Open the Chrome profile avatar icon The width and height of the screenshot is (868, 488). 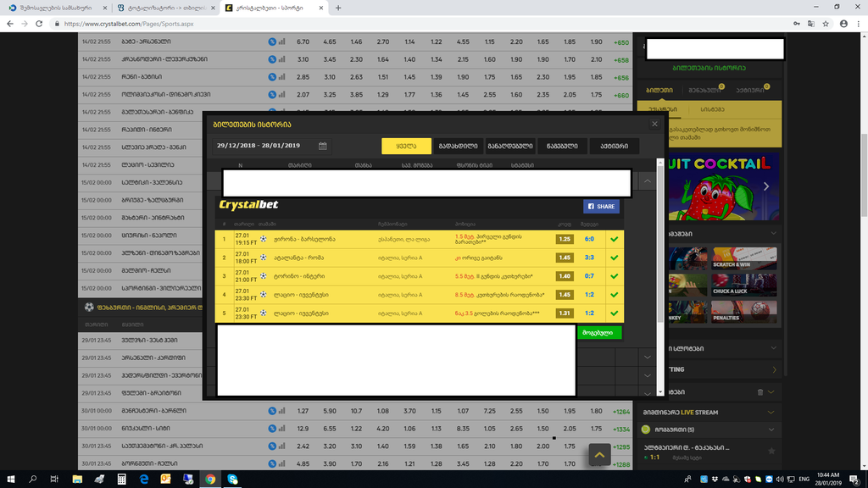tap(843, 24)
